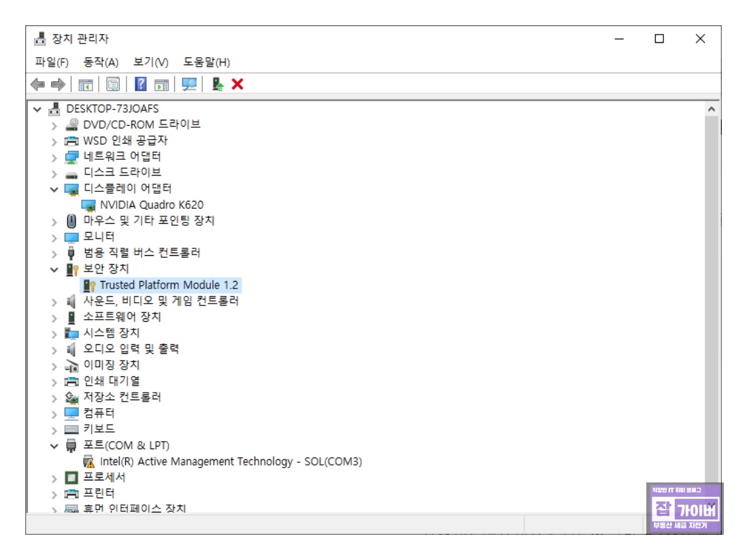Collapse the DESKTOP-73JOAFS root node

[x=37, y=110]
